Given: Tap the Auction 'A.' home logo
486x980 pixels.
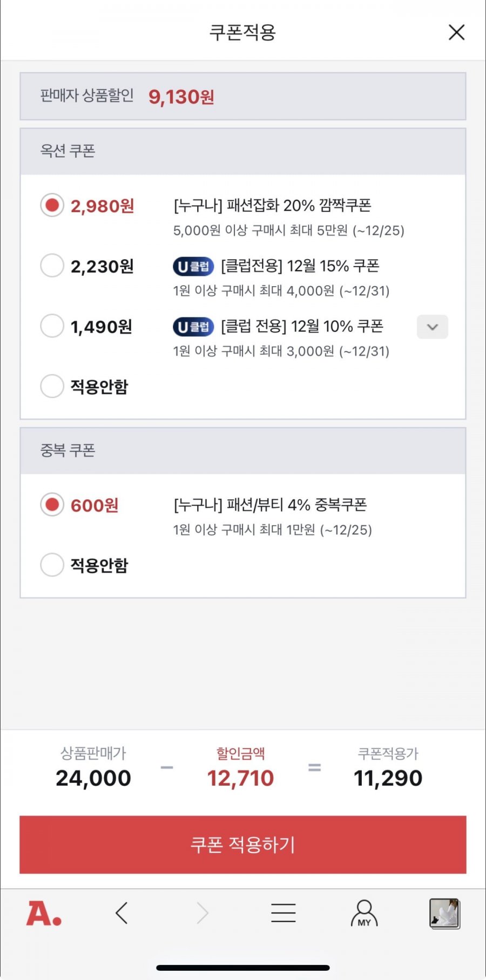Looking at the screenshot, I should (x=44, y=914).
